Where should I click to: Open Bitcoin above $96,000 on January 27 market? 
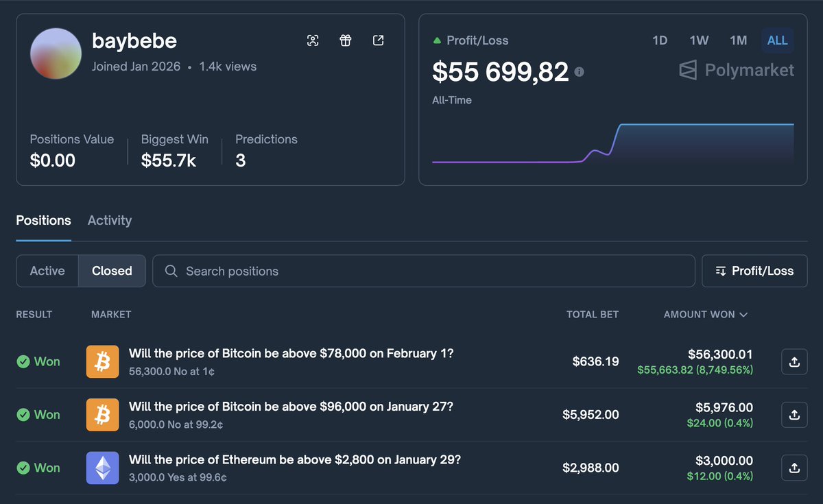point(291,407)
